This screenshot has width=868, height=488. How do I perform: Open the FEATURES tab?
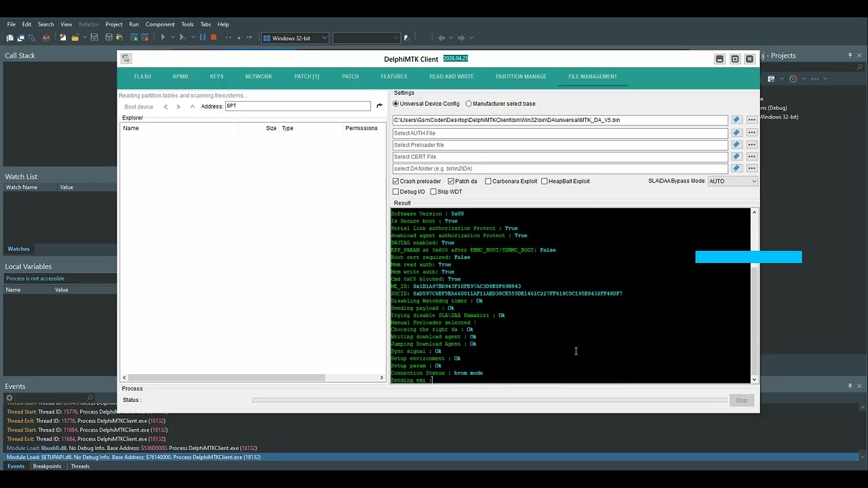pyautogui.click(x=394, y=77)
